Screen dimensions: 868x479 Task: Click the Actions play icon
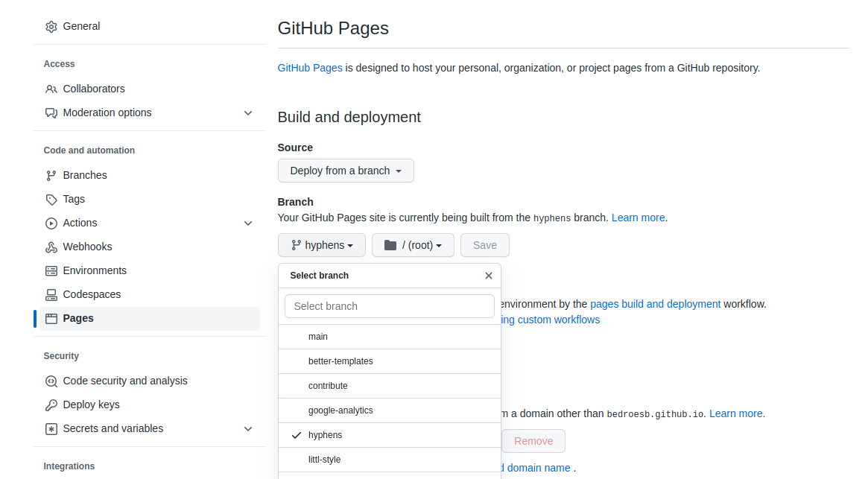tap(51, 223)
